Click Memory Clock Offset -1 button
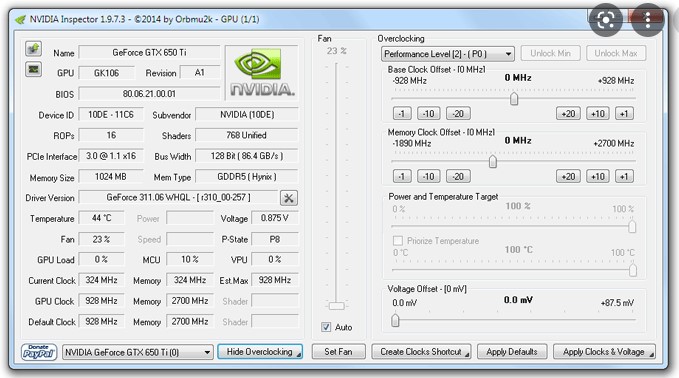This screenshot has width=679, height=378. (x=402, y=176)
